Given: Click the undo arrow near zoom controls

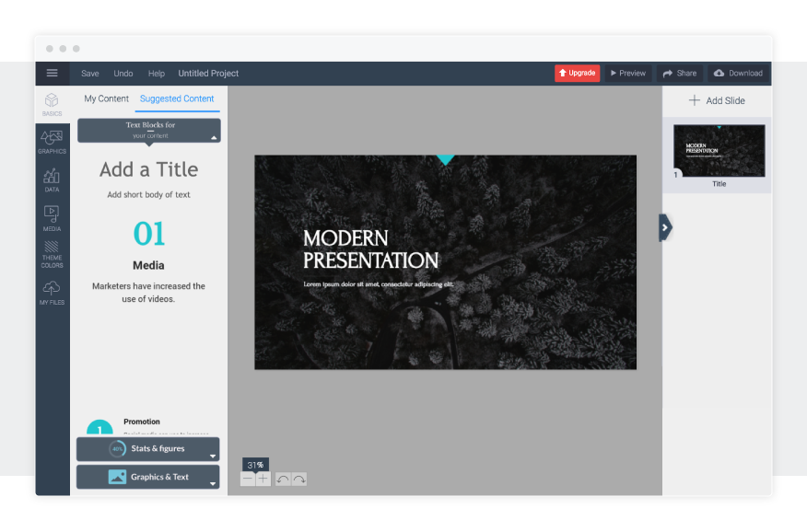Looking at the screenshot, I should click(x=283, y=479).
